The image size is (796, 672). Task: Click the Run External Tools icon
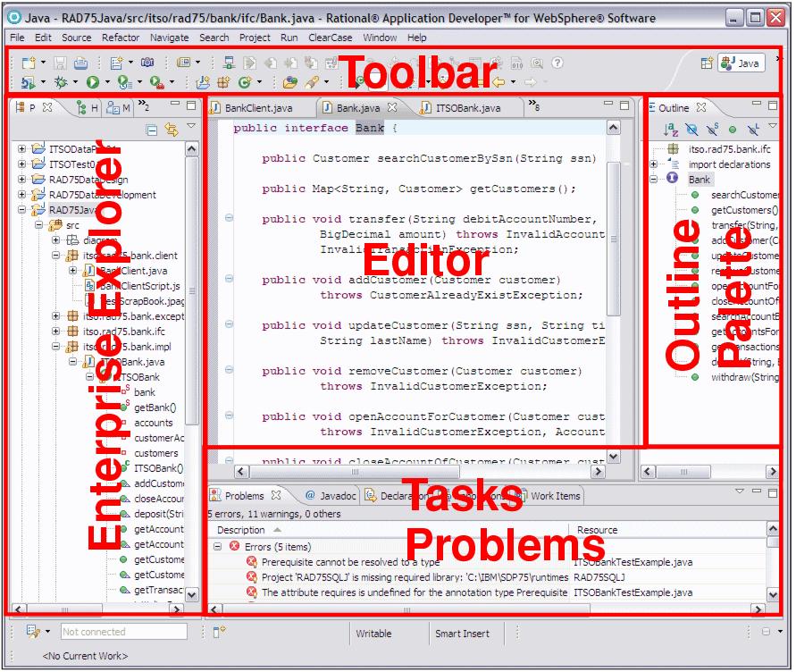157,82
